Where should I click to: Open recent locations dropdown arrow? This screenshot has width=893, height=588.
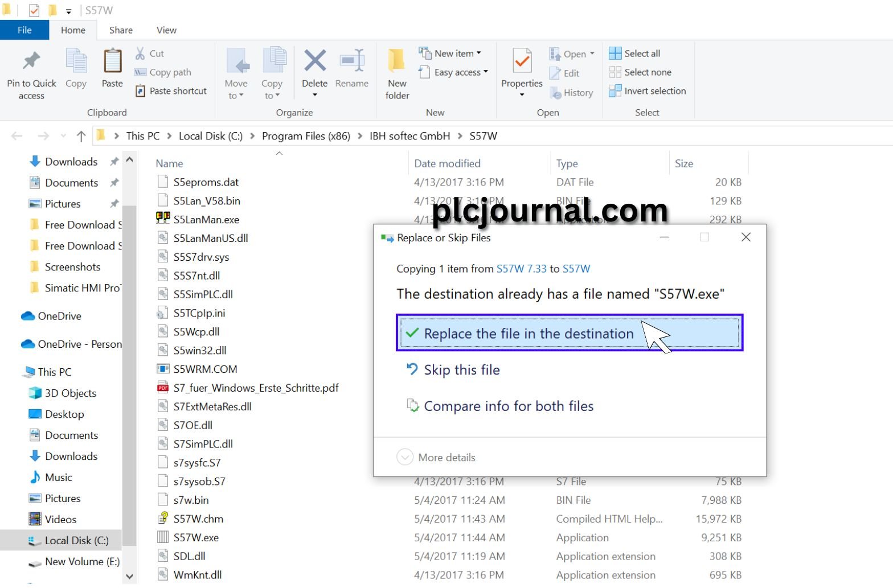63,136
